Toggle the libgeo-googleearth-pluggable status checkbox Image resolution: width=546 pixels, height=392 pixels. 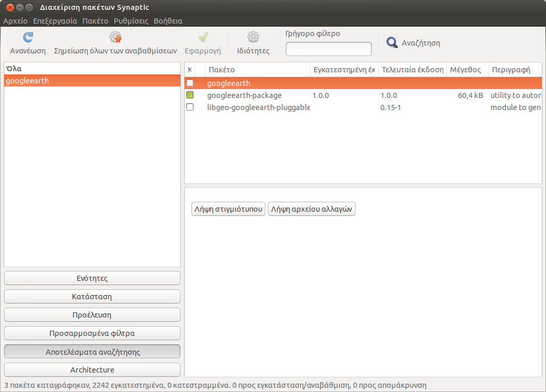click(x=190, y=107)
